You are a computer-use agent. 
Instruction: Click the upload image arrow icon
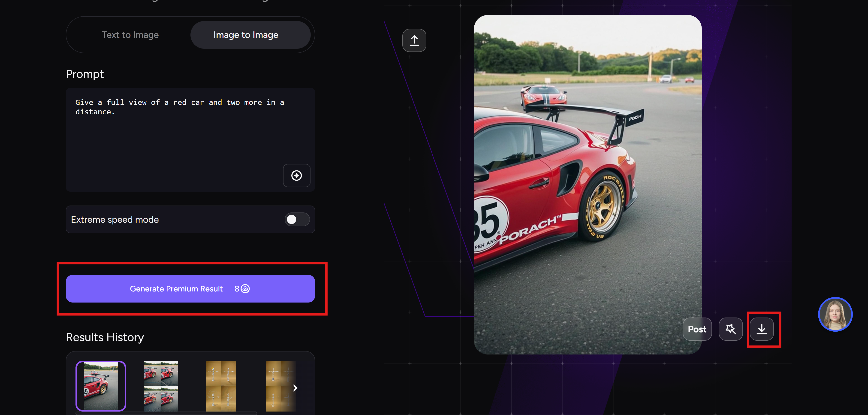point(414,40)
